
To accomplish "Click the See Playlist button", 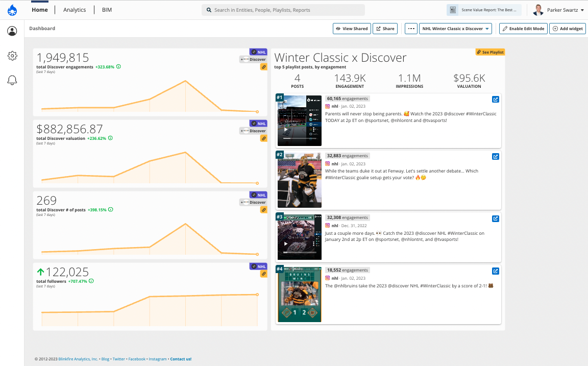I will [490, 52].
